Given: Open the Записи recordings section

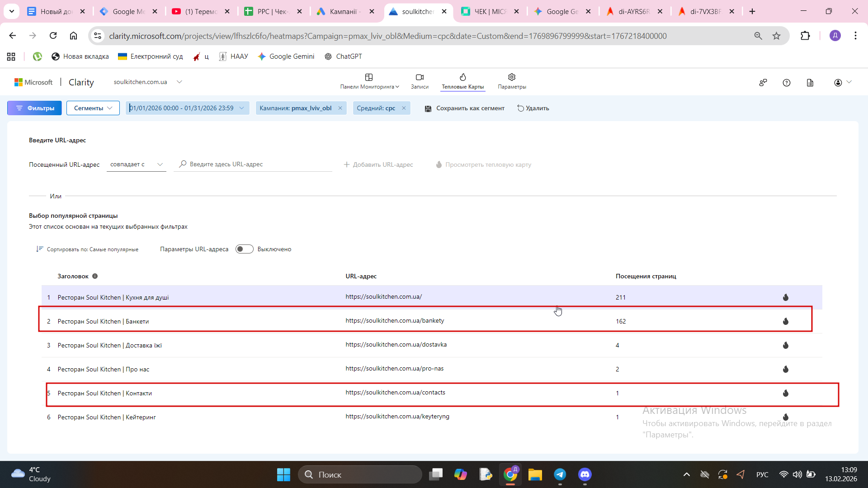Looking at the screenshot, I should tap(420, 81).
